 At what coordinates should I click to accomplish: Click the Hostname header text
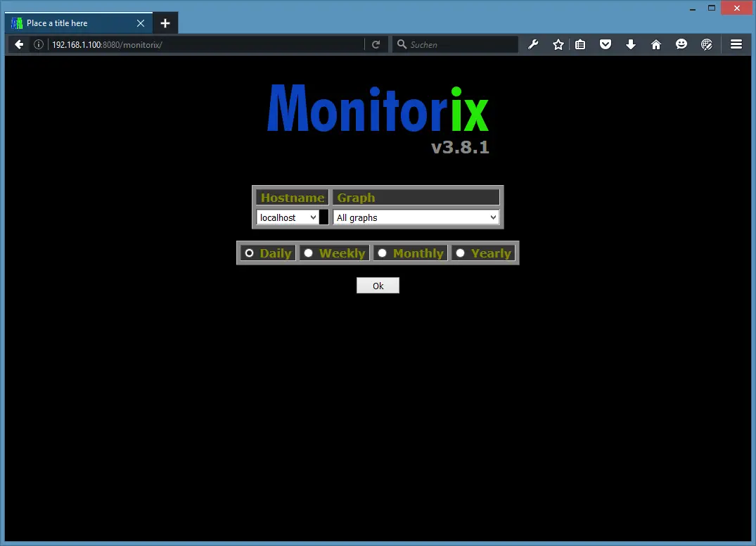tap(292, 198)
